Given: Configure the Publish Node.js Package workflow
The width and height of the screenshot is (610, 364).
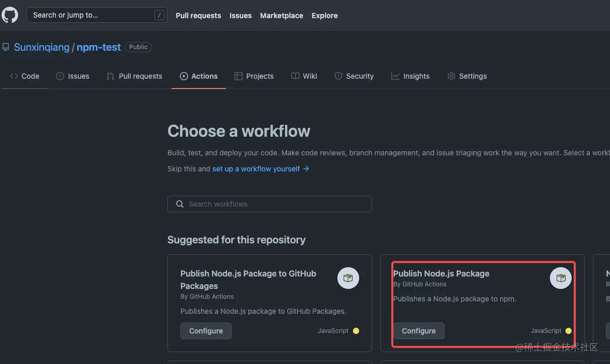Looking at the screenshot, I should point(419,331).
